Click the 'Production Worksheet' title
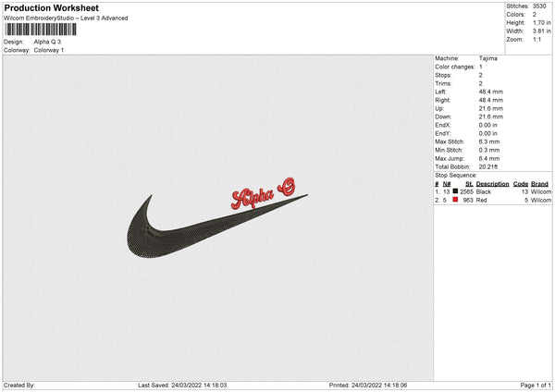 (51, 7)
